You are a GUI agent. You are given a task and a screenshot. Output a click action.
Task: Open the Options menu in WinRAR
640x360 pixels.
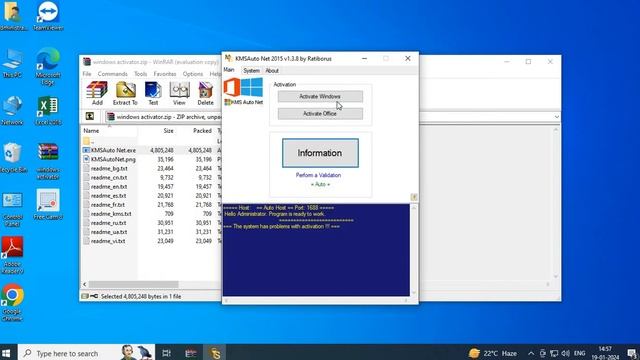tap(193, 74)
